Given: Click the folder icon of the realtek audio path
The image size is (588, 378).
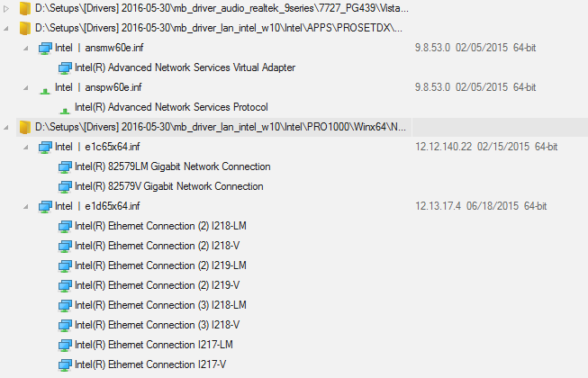Looking at the screenshot, I should pos(24,8).
